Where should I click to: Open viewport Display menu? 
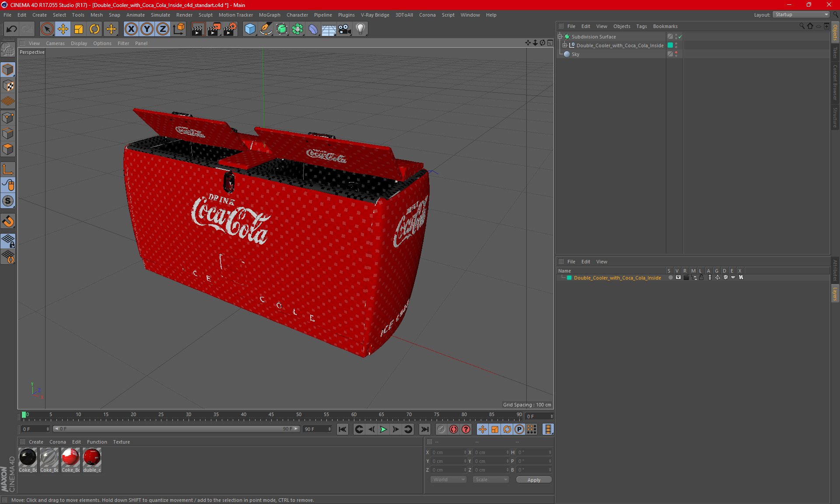[79, 43]
